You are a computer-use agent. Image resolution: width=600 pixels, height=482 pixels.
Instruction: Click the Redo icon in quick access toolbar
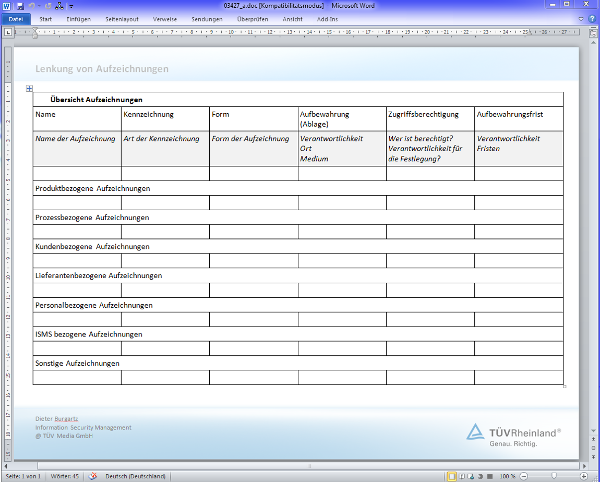click(46, 6)
